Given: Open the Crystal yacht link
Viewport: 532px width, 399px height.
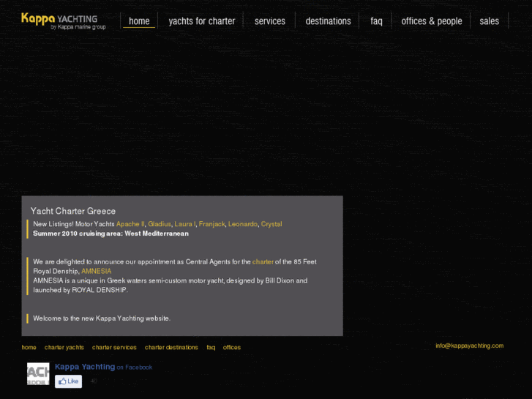Looking at the screenshot, I should click(271, 224).
